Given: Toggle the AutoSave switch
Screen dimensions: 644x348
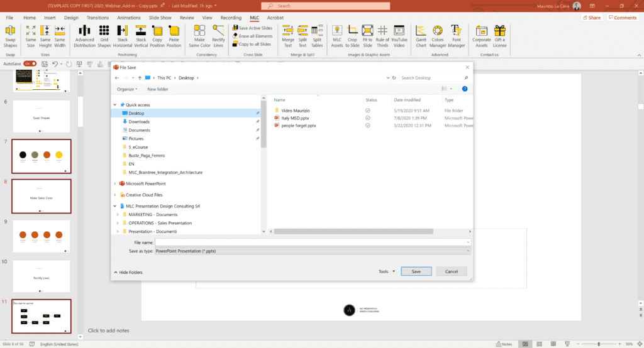Looking at the screenshot, I should coord(28,63).
